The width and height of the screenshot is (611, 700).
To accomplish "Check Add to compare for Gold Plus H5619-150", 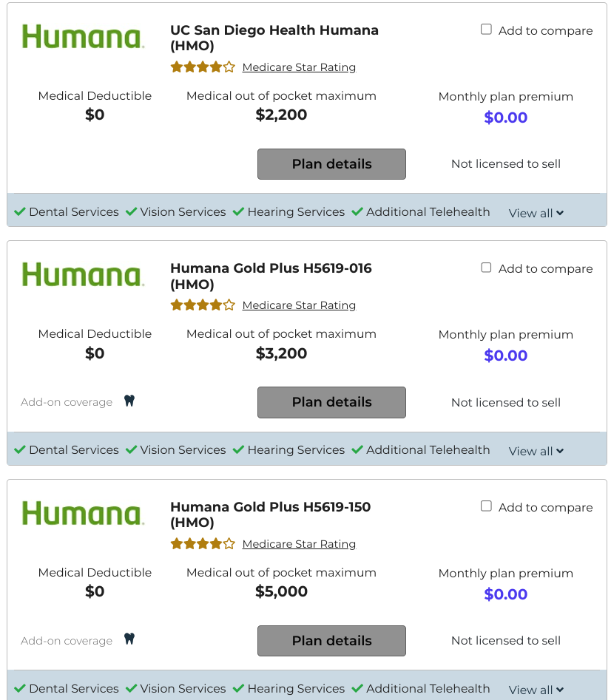I will point(486,505).
